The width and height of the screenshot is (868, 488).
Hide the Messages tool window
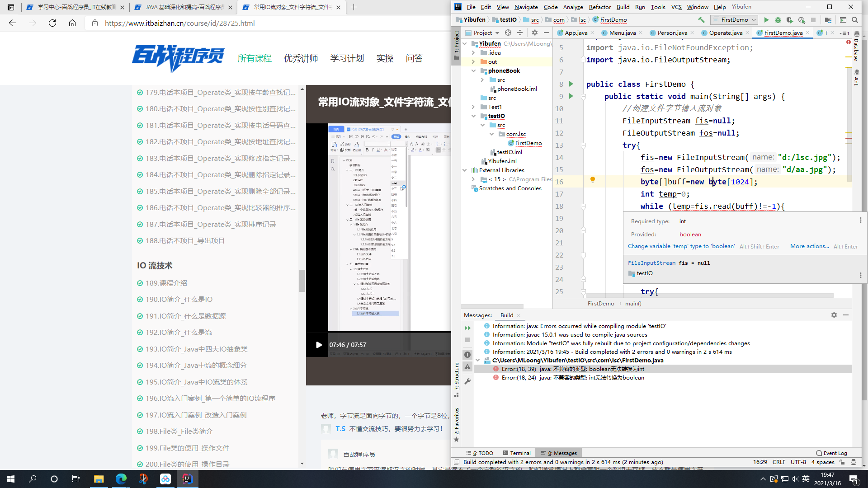pyautogui.click(x=846, y=315)
